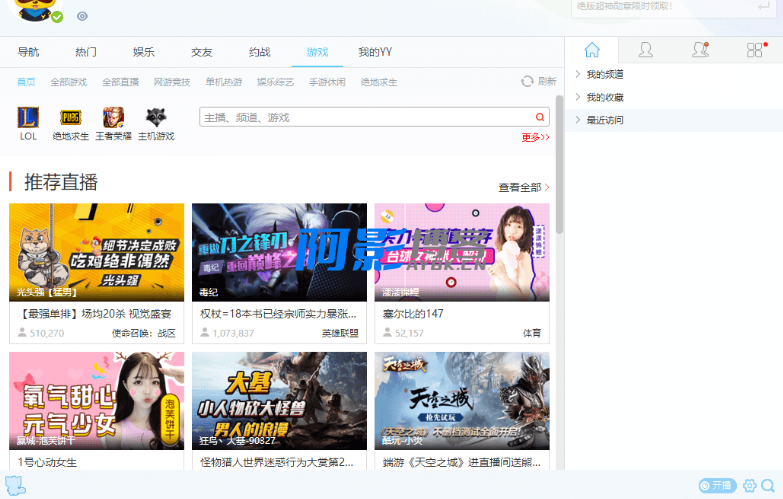This screenshot has height=499, width=783.
Task: Expand the 最近访问 section
Action: (x=605, y=120)
